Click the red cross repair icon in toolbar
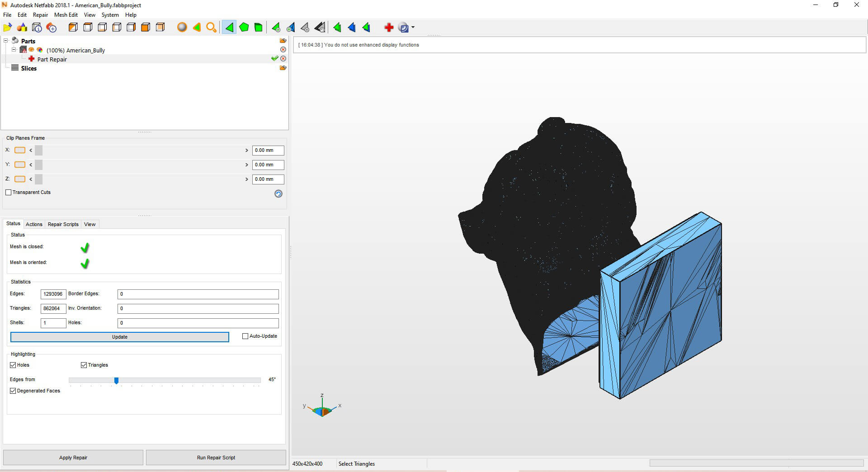 pyautogui.click(x=388, y=28)
